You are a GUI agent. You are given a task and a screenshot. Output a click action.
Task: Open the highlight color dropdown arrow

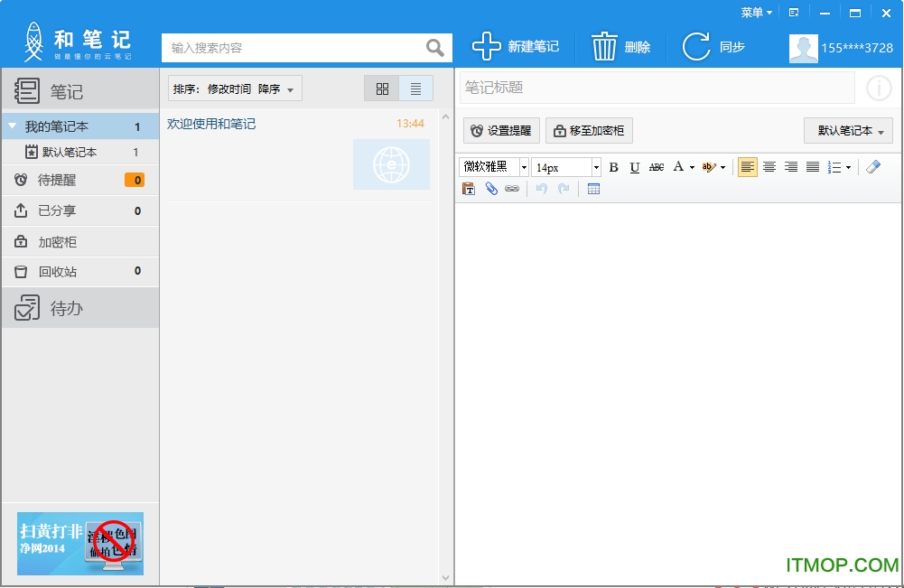click(722, 168)
